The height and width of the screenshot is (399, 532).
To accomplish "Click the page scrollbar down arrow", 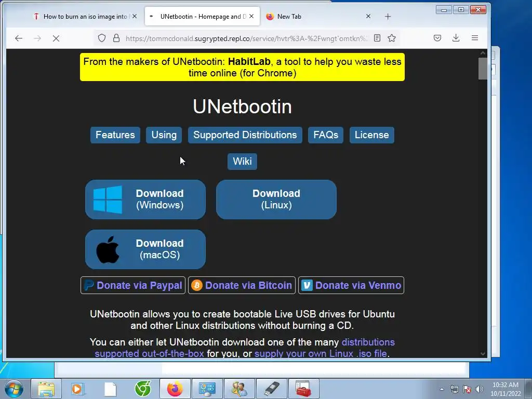I will pos(483,353).
